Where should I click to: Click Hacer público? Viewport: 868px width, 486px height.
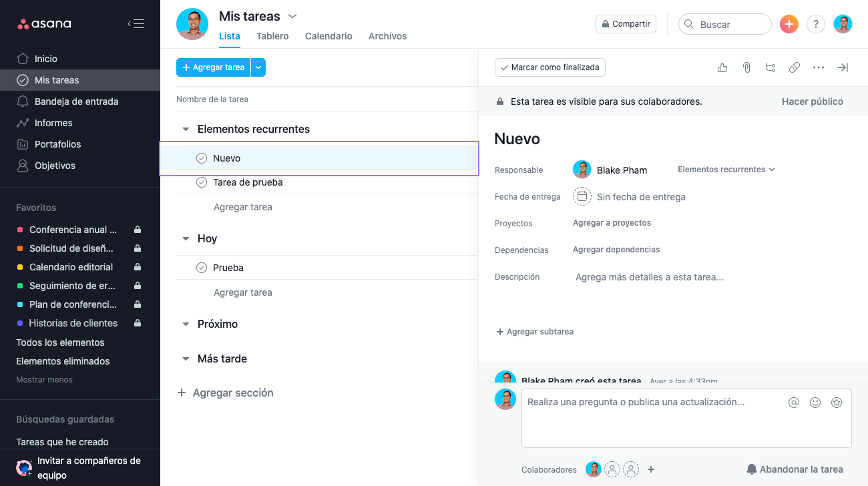tap(813, 101)
